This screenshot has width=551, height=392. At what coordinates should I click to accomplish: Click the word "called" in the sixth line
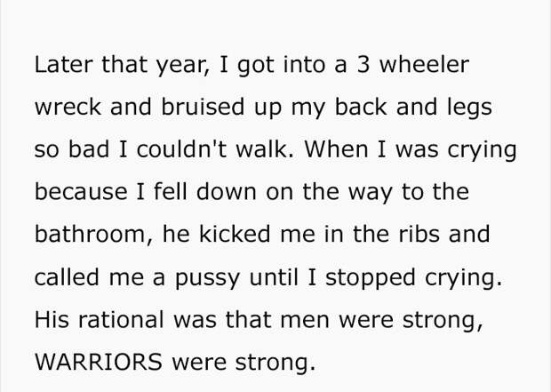pyautogui.click(x=67, y=276)
